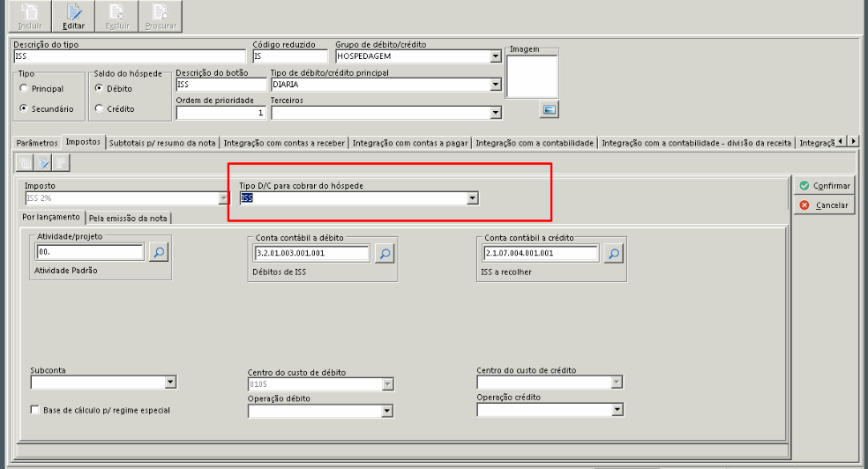Image resolution: width=868 pixels, height=469 pixels.
Task: Open the Conta contábil a crédito lookup
Action: pyautogui.click(x=614, y=253)
